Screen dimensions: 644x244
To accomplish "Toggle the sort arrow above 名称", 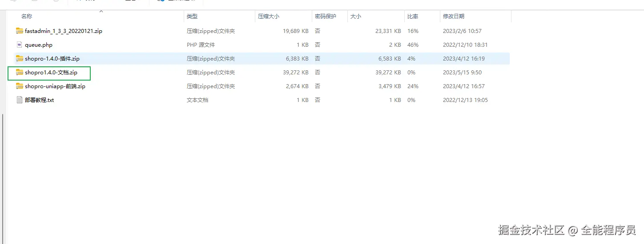I will click(101, 11).
